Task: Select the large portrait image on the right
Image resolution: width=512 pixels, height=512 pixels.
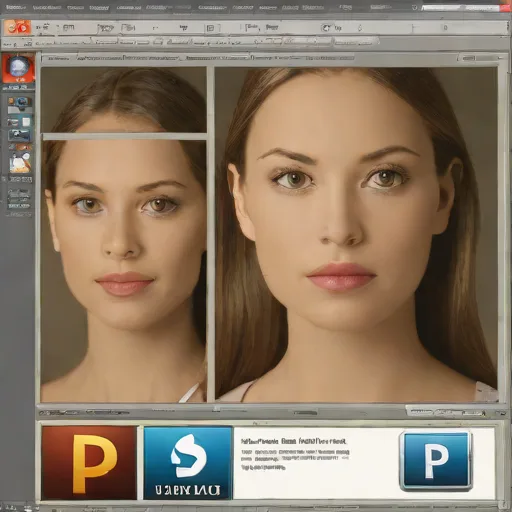Action: click(356, 234)
